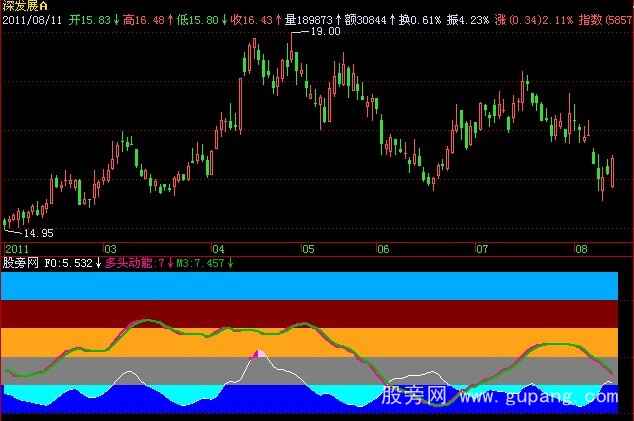Screen dimensions: 634x421
Task: Click the 开15.83 opening price value
Action: (96, 19)
